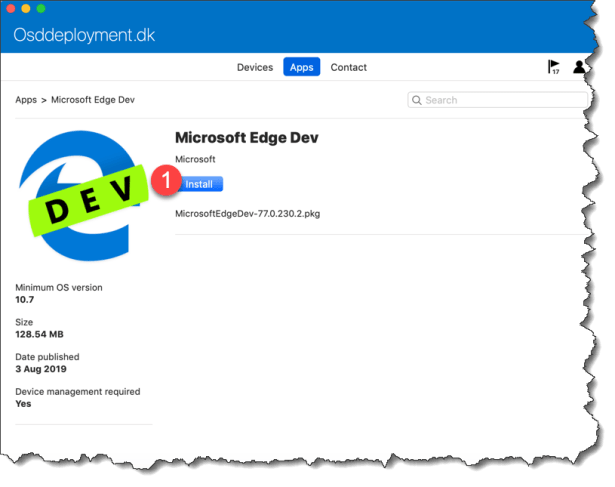Switch to the Devices tab

pyautogui.click(x=254, y=67)
